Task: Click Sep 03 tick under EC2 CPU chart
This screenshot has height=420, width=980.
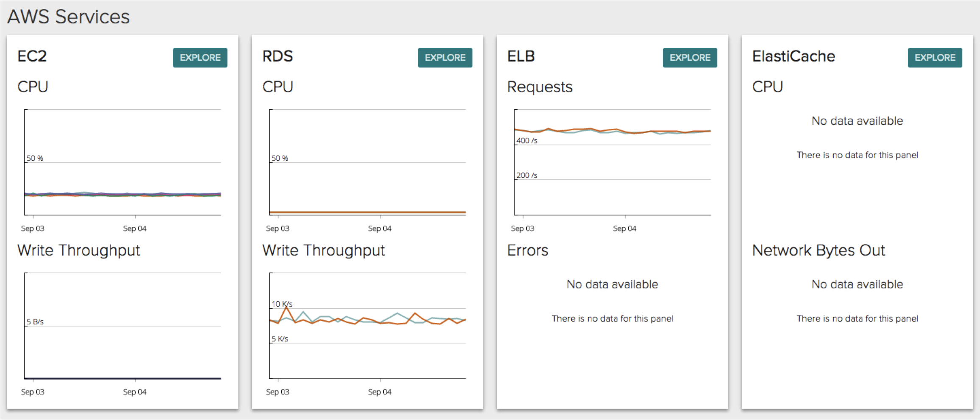Action: pos(33,229)
